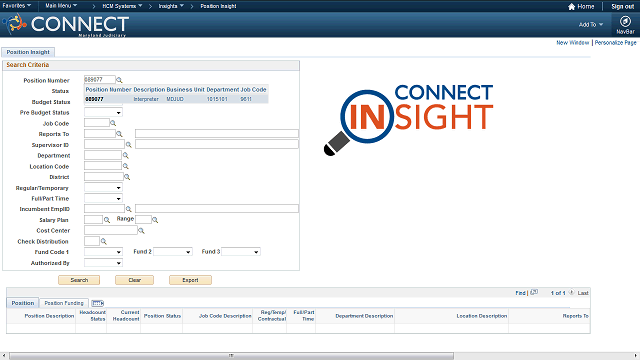Screen dimensions: 640x360
Task: Click the Find link in results grid
Action: click(x=520, y=293)
